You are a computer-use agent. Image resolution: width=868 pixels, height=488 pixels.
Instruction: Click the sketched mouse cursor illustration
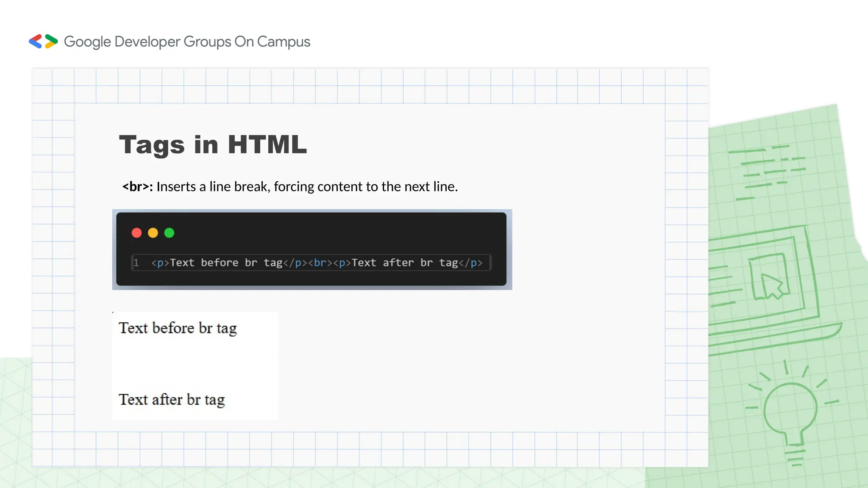coord(772,286)
